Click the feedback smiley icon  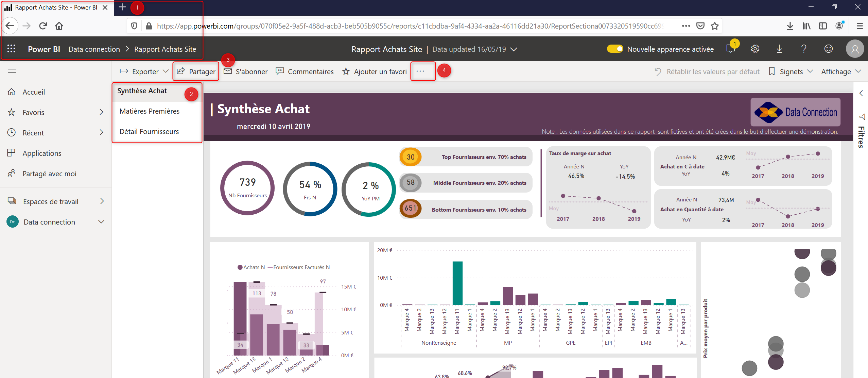pos(829,49)
